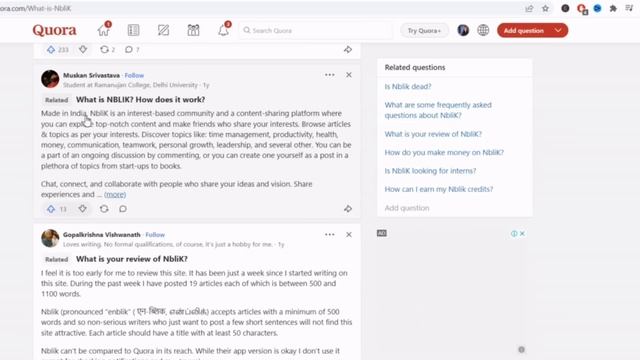Open the Answer (pencil) icon in navbar

163,30
